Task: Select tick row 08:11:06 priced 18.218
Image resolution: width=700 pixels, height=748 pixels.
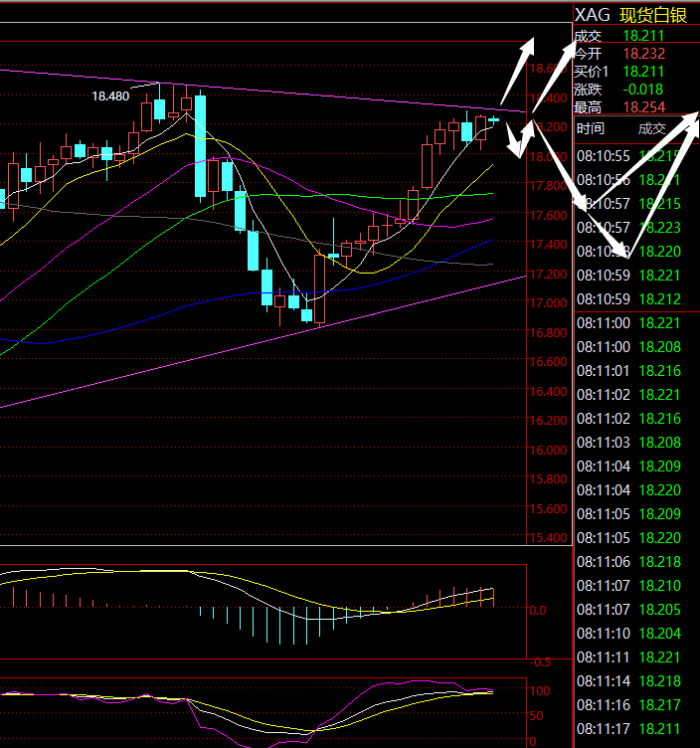Action: click(629, 561)
